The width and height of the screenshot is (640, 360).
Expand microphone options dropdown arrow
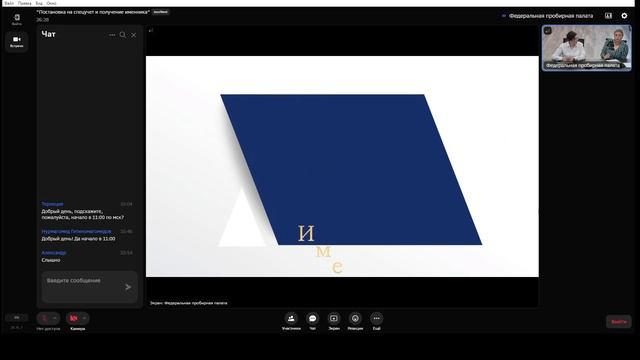pyautogui.click(x=55, y=318)
